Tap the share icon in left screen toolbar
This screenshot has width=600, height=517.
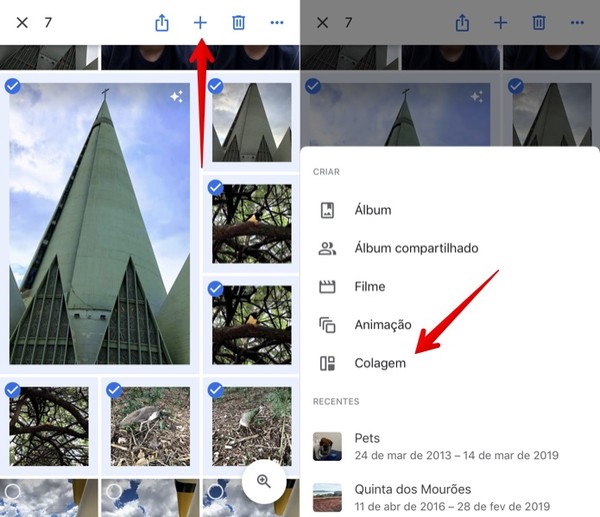tap(162, 23)
